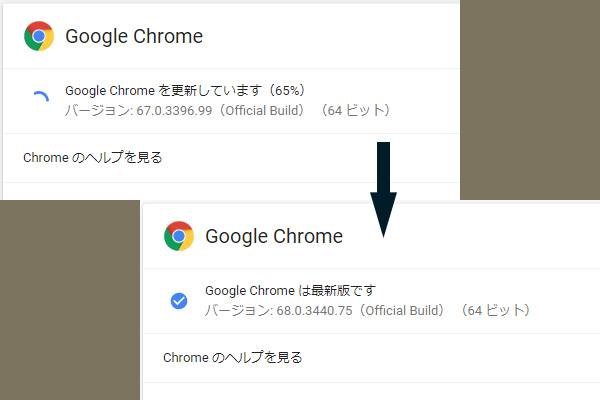600x400 pixels.
Task: Click the Chrome logo in the updating panel
Action: click(39, 37)
